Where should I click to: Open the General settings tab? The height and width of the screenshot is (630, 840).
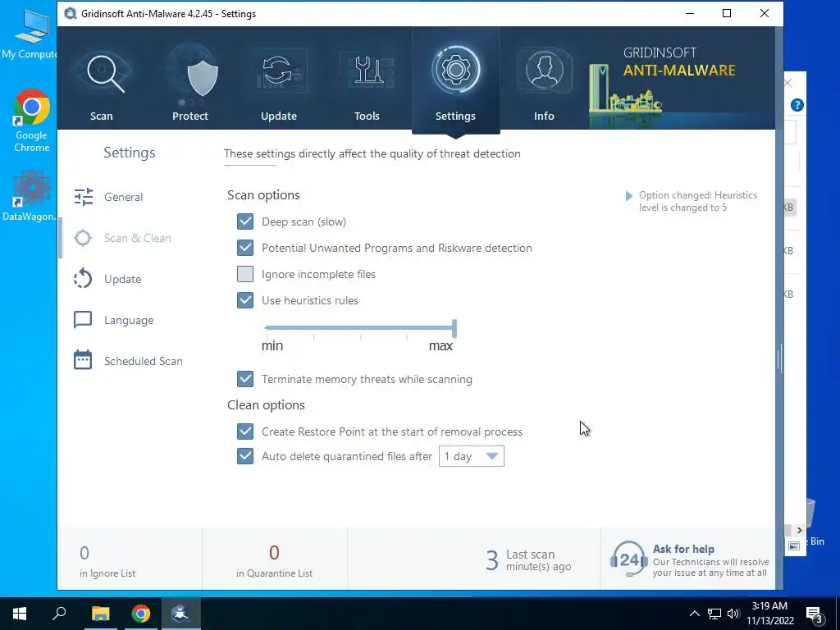tap(124, 197)
